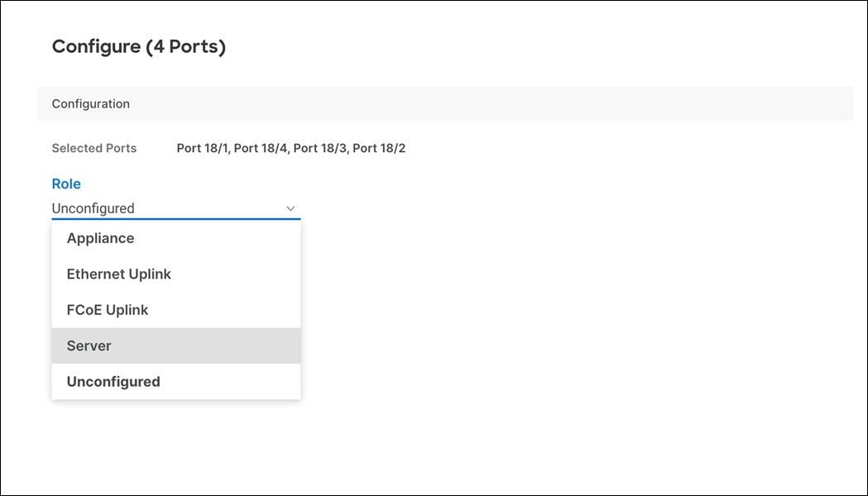Click inside the Role combo box
Image resolution: width=868 pixels, height=496 pixels.
coord(165,208)
